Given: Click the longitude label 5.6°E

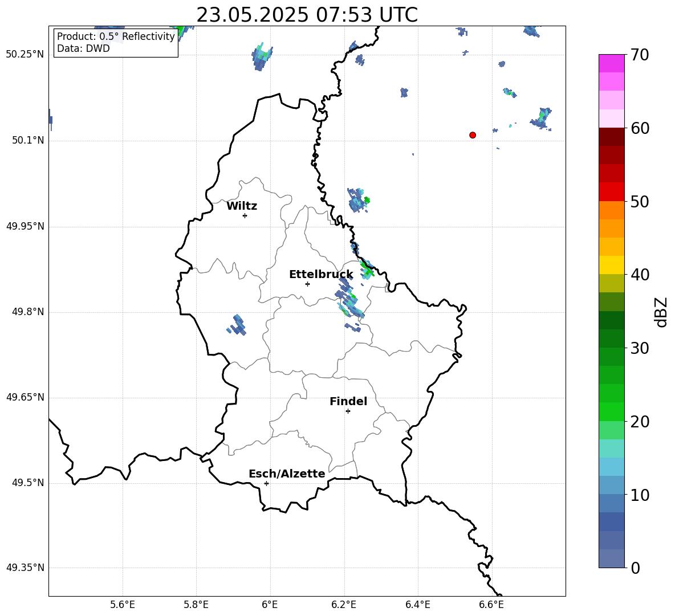Looking at the screenshot, I should tap(123, 605).
